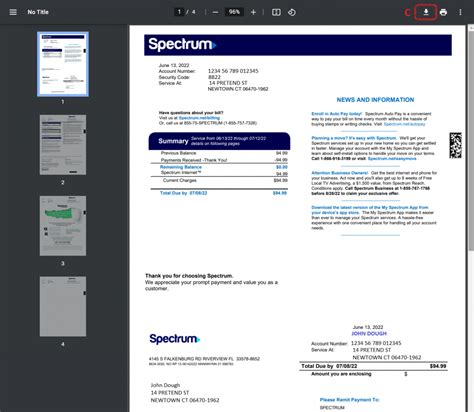The height and width of the screenshot is (412, 474).
Task: Select page 4 thumbnail
Action: coord(63,306)
